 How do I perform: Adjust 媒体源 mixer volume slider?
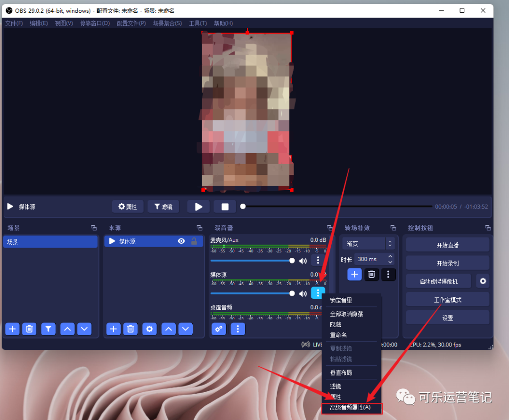(253, 293)
